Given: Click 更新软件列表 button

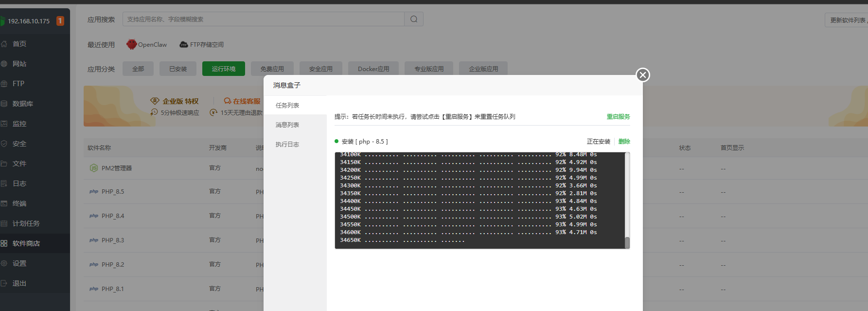Looking at the screenshot, I should (847, 20).
